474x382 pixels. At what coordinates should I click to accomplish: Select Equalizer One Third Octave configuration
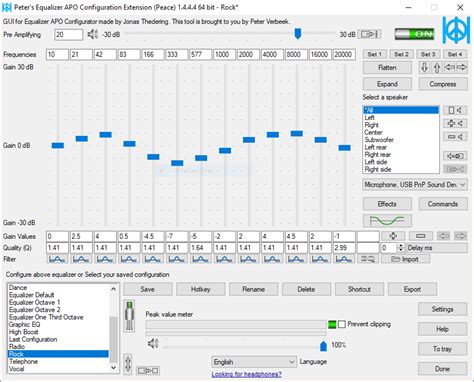click(58, 317)
